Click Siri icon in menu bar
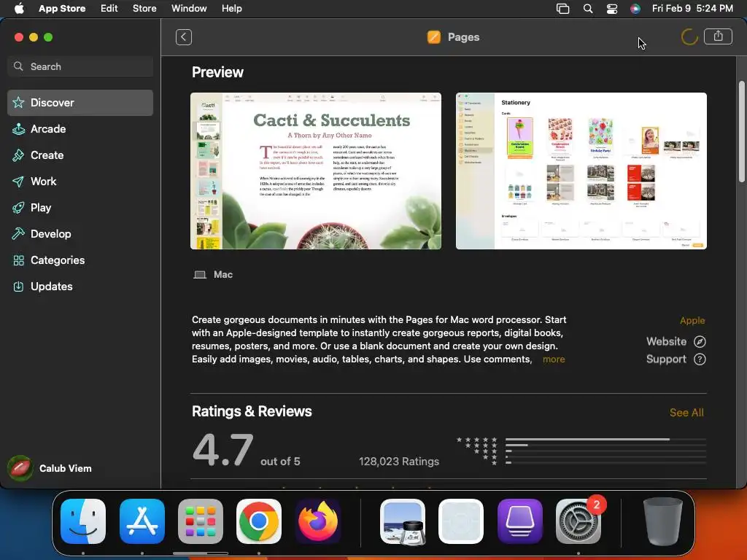The width and height of the screenshot is (747, 560). [x=635, y=9]
